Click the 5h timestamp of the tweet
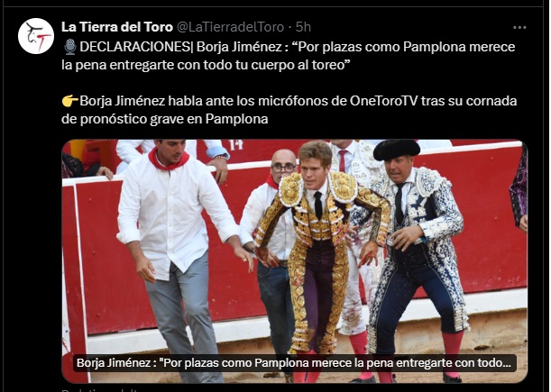The height and width of the screenshot is (392, 551). tap(303, 27)
